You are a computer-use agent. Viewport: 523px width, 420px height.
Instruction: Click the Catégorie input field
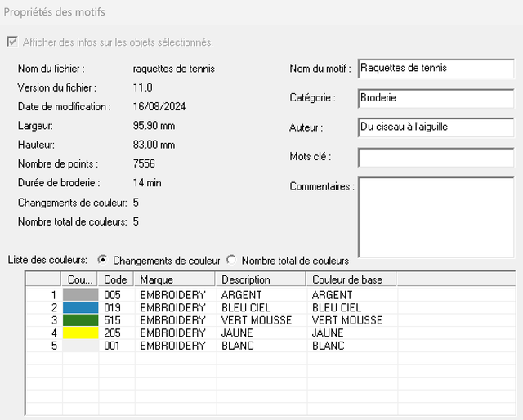tap(436, 98)
